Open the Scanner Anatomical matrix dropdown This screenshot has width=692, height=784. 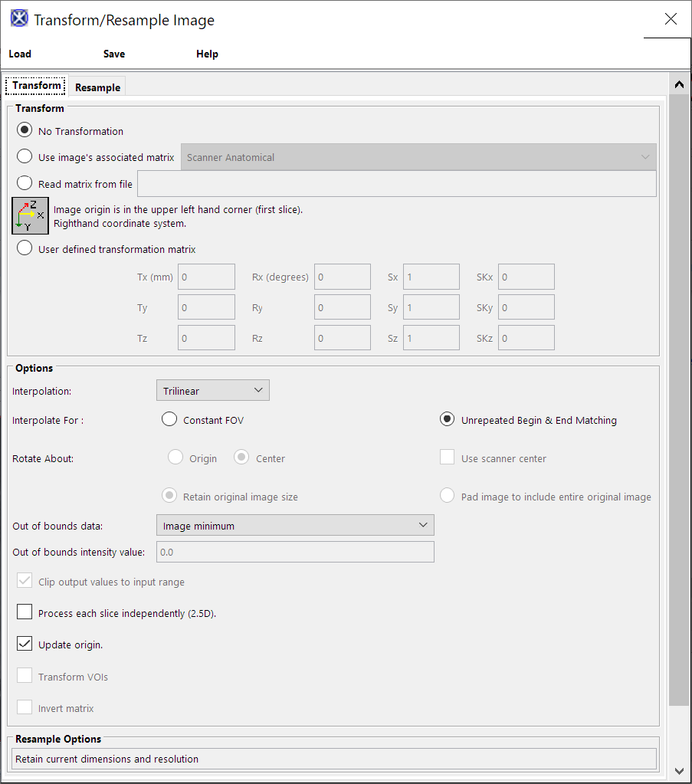pos(418,157)
